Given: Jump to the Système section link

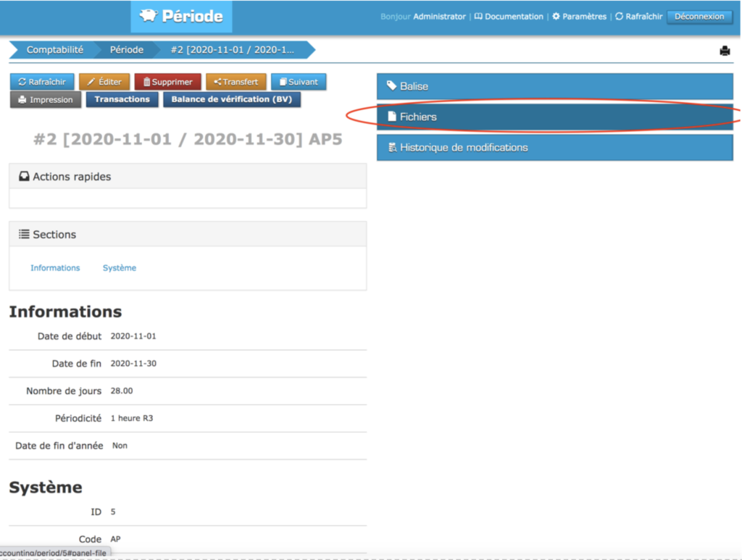Looking at the screenshot, I should pos(119,268).
